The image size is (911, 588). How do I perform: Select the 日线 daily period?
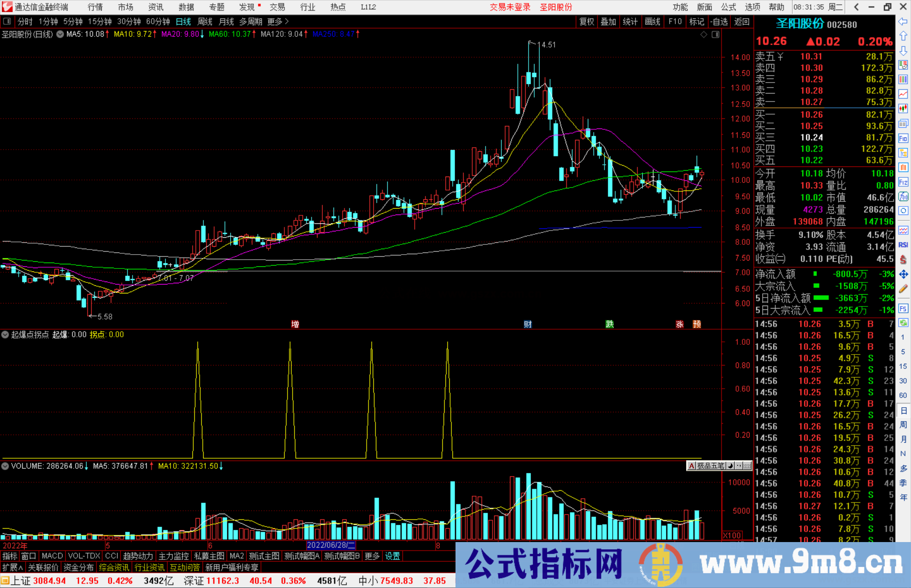(x=183, y=21)
